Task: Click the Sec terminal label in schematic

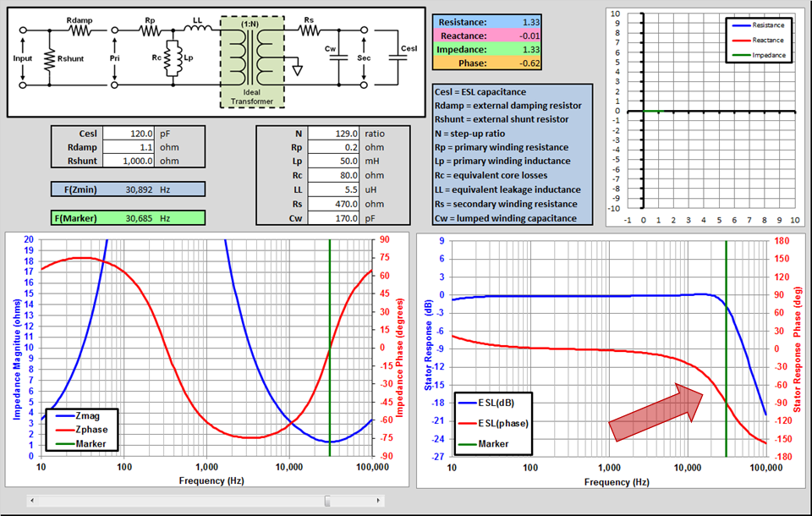Action: tap(364, 58)
